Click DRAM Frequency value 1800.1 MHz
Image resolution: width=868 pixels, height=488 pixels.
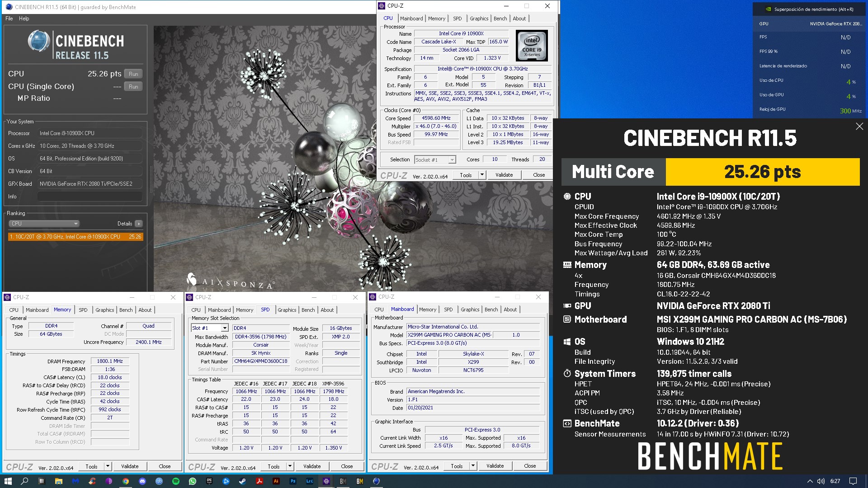pyautogui.click(x=110, y=361)
